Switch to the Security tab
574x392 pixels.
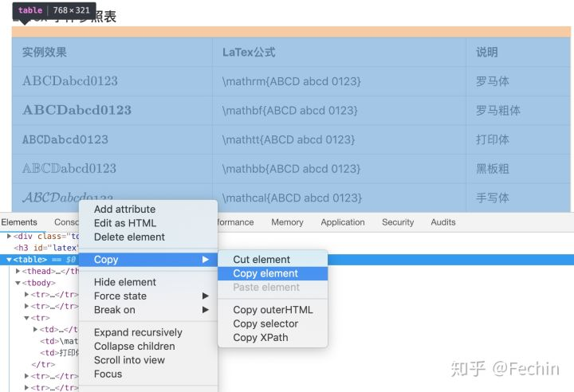[x=398, y=222]
